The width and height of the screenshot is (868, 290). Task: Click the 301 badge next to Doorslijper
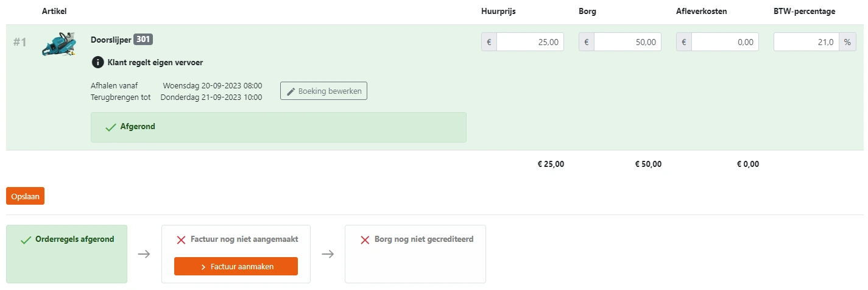(143, 40)
